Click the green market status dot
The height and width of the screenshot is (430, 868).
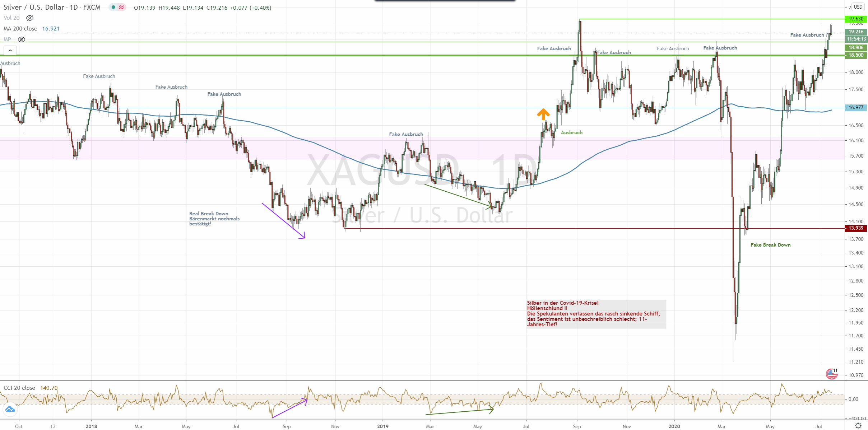click(x=113, y=7)
